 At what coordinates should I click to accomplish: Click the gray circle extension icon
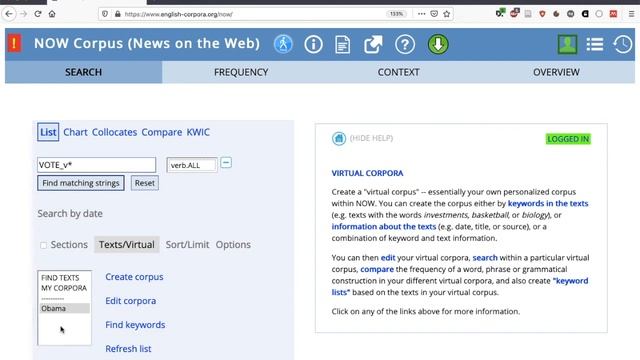point(599,14)
